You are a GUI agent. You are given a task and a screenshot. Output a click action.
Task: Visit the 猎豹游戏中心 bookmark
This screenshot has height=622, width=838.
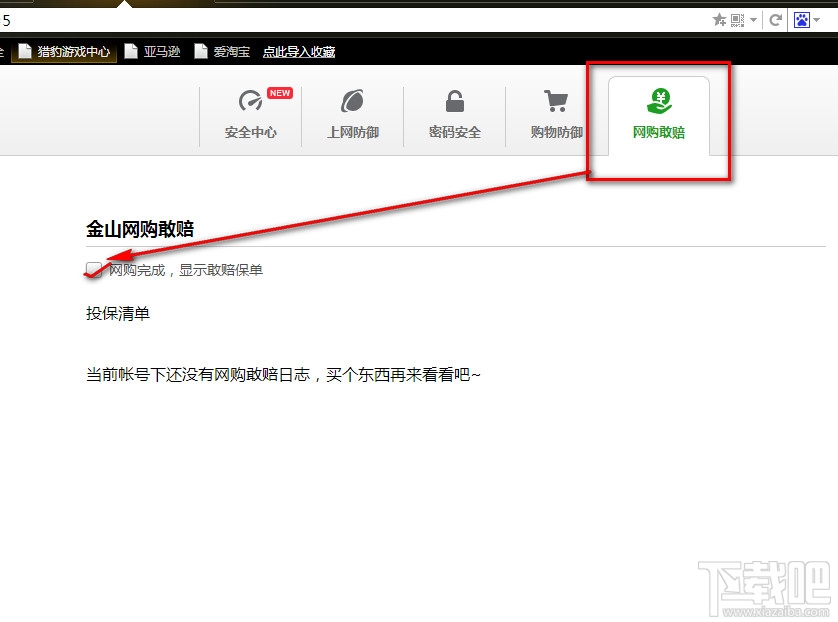point(64,51)
